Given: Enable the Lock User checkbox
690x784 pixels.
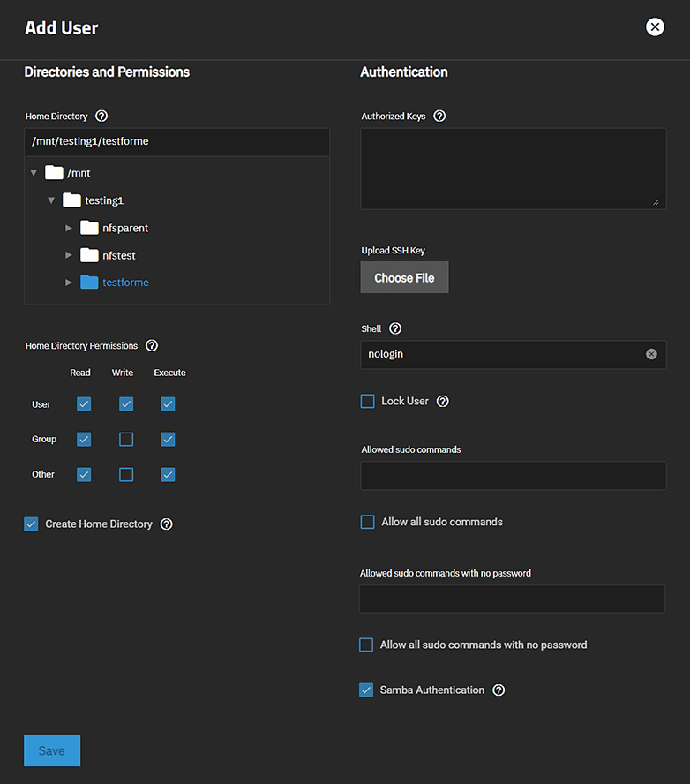Looking at the screenshot, I should (x=367, y=401).
